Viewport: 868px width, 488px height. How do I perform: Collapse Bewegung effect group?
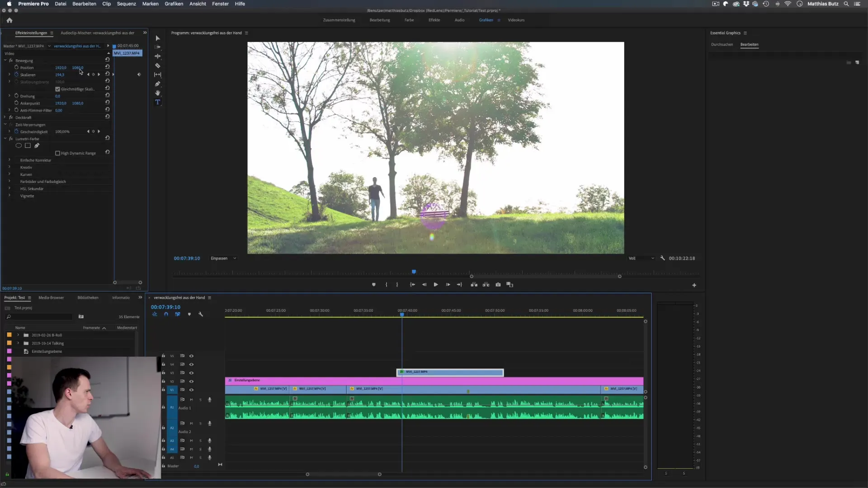point(5,60)
